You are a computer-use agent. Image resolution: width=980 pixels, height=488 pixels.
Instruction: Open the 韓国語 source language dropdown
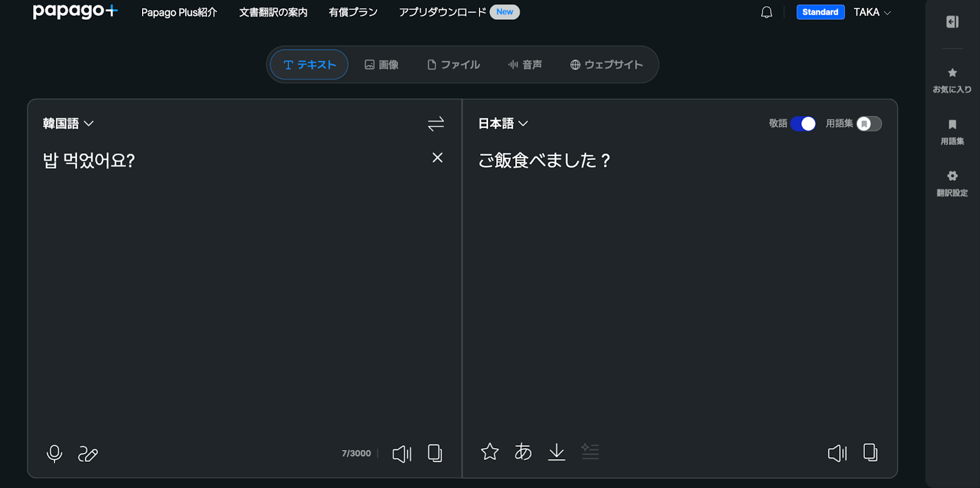(x=68, y=123)
